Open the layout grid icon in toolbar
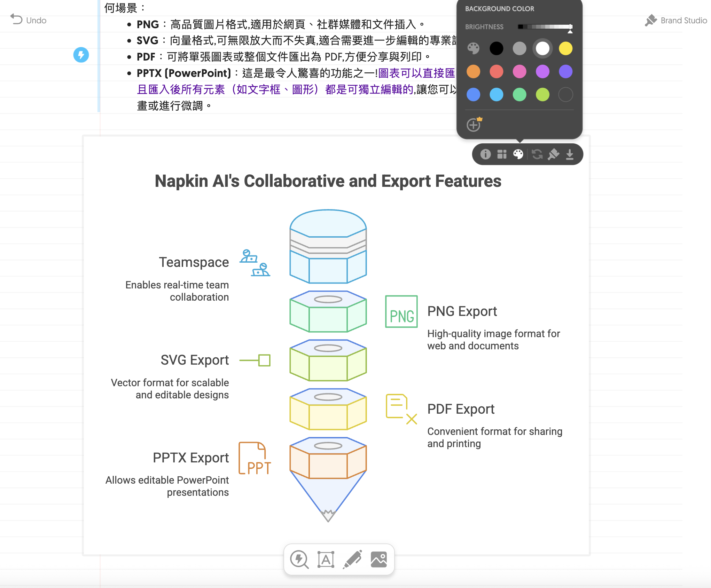Viewport: 711px width, 588px height. (502, 154)
